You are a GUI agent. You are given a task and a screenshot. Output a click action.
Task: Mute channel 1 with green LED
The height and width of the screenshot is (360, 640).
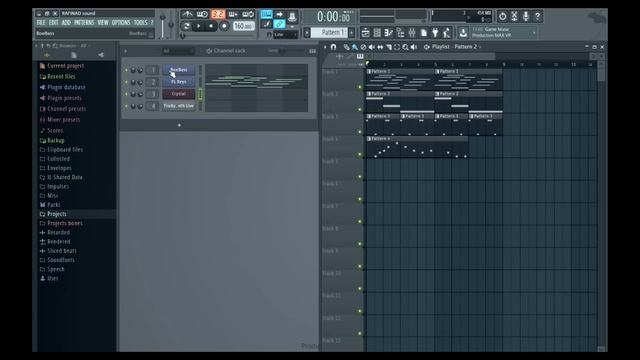click(126, 70)
